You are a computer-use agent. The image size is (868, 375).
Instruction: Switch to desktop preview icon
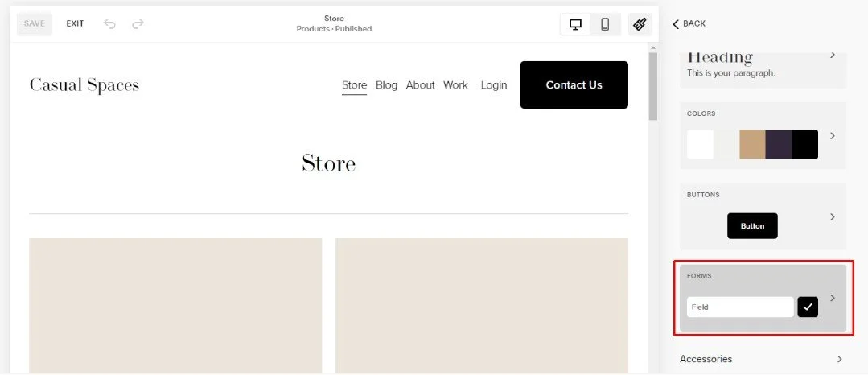[576, 24]
